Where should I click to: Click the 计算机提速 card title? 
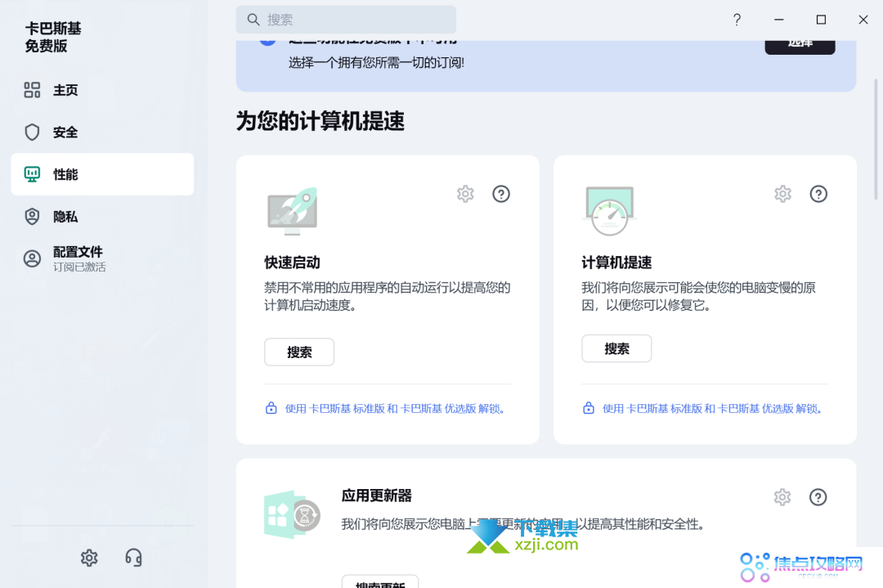[616, 263]
